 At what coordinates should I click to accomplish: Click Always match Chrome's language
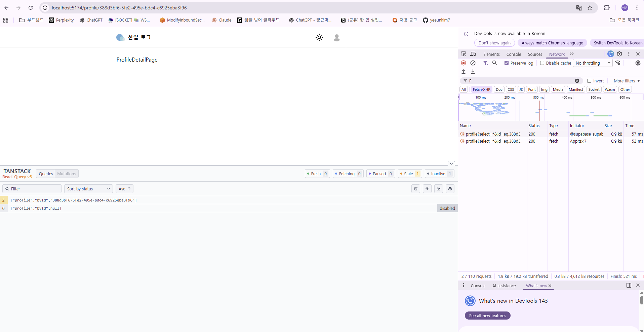click(552, 43)
